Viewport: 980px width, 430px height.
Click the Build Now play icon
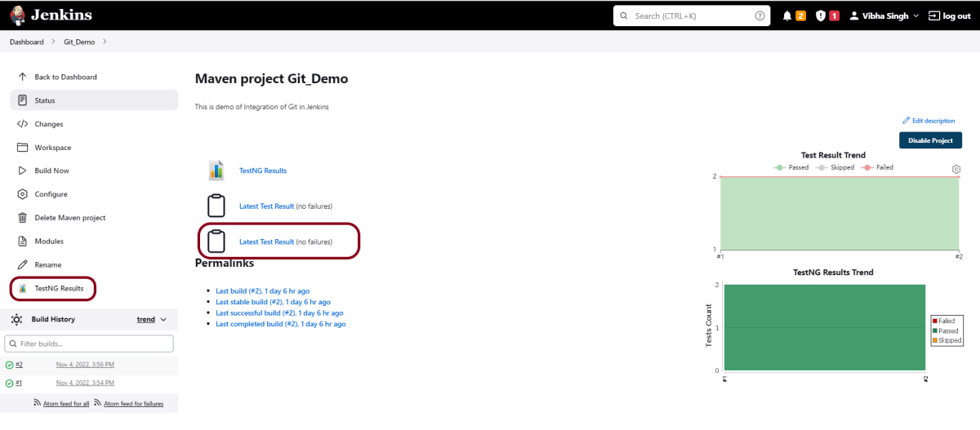pos(23,171)
